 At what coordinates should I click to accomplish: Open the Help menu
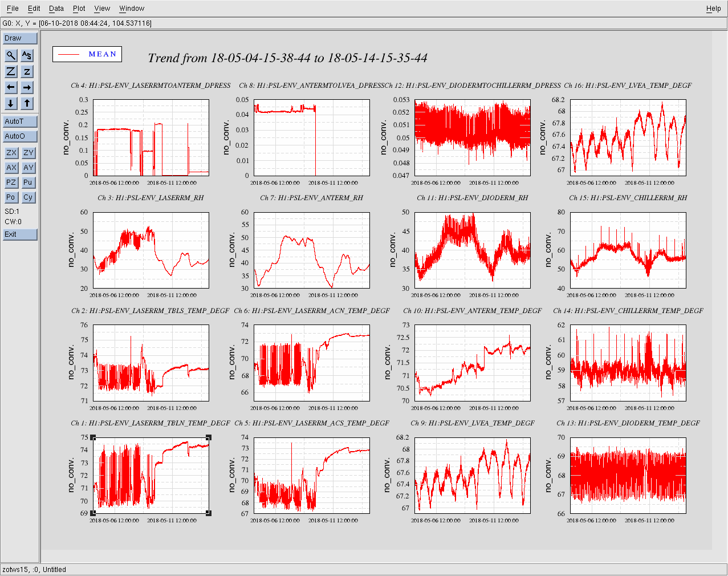(713, 9)
